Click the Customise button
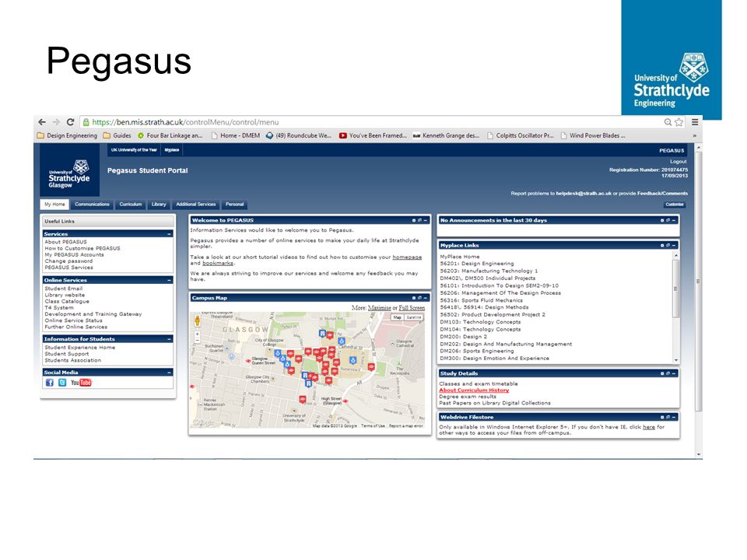This screenshot has width=747, height=560. click(674, 205)
